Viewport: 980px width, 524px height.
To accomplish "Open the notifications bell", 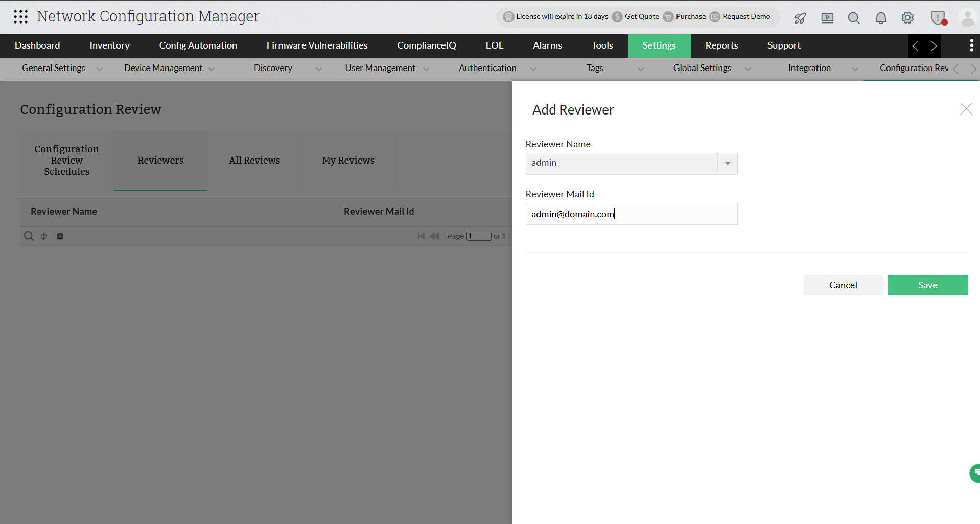I will (x=881, y=18).
